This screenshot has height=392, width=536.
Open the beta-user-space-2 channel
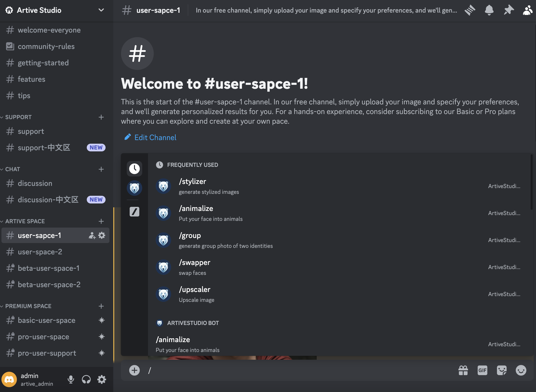pyautogui.click(x=55, y=285)
